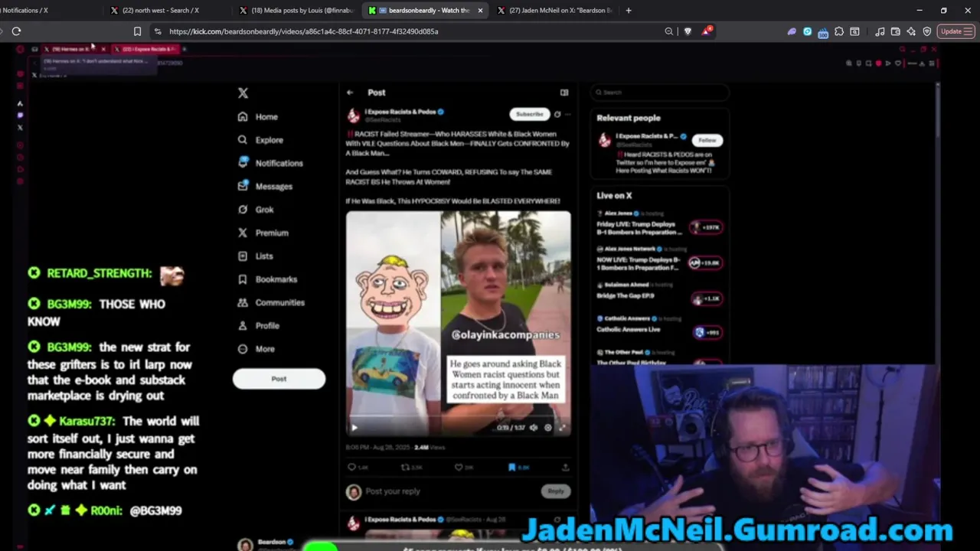The image size is (980, 551).
Task: Bookmark this page in address bar
Action: (137, 31)
